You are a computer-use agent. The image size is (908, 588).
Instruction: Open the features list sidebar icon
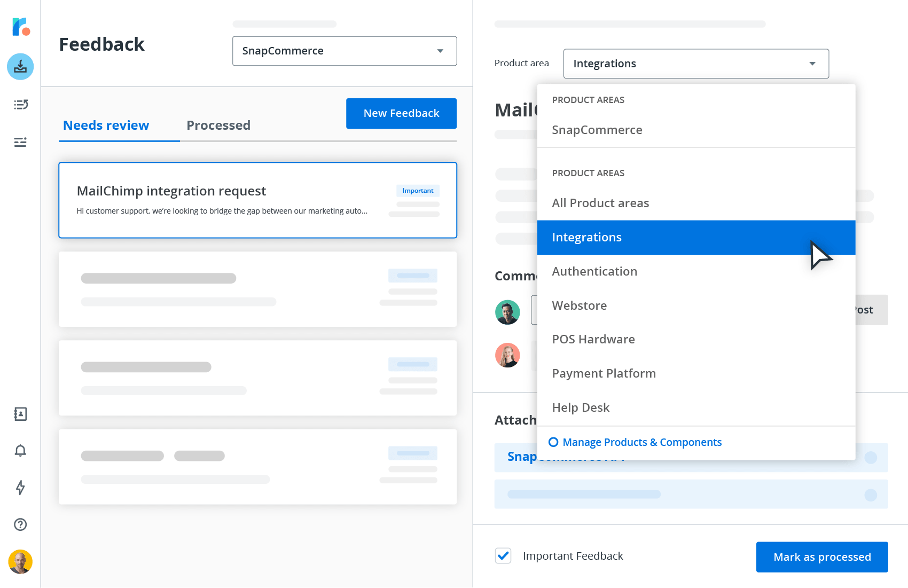pyautogui.click(x=20, y=105)
